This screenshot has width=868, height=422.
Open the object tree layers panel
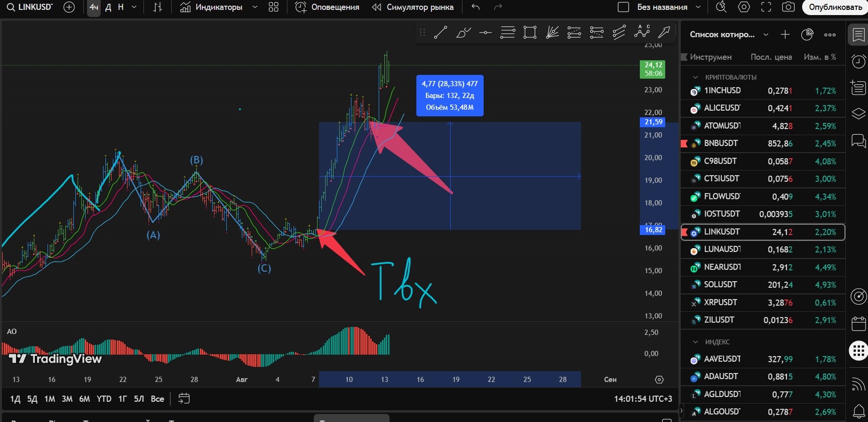(x=859, y=114)
